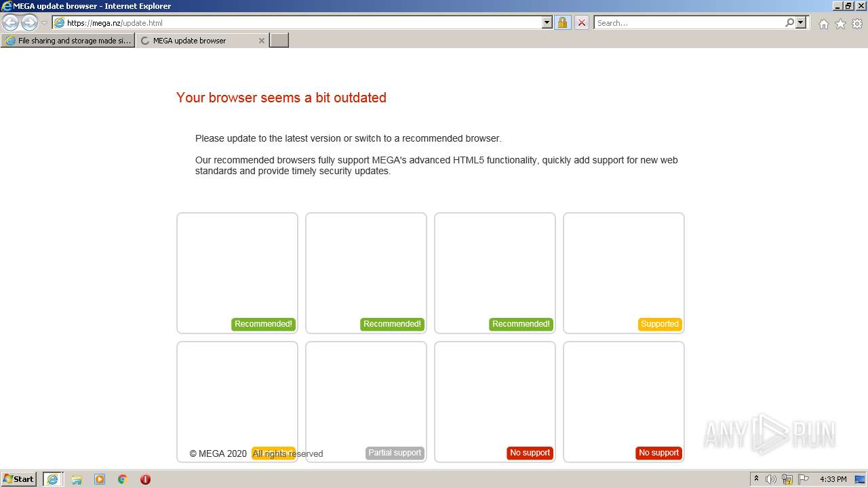Click the Internet Explorer taskbar icon
Viewport: 868px width, 488px height.
[x=52, y=479]
